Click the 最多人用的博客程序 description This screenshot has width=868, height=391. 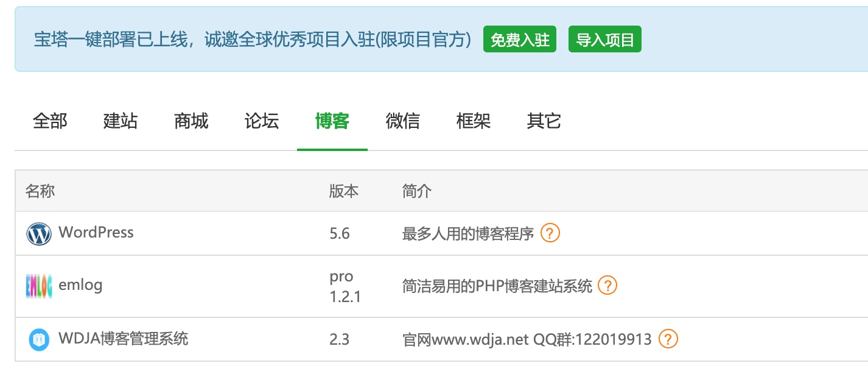pyautogui.click(x=468, y=233)
